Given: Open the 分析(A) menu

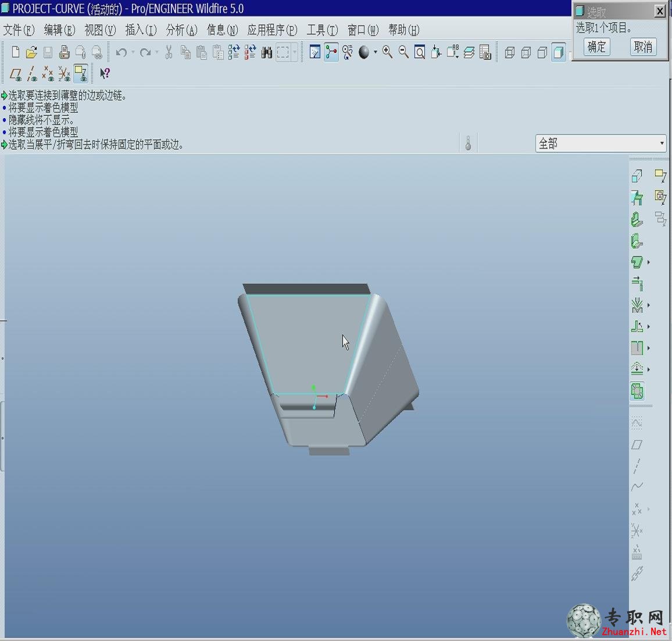Looking at the screenshot, I should point(182,30).
